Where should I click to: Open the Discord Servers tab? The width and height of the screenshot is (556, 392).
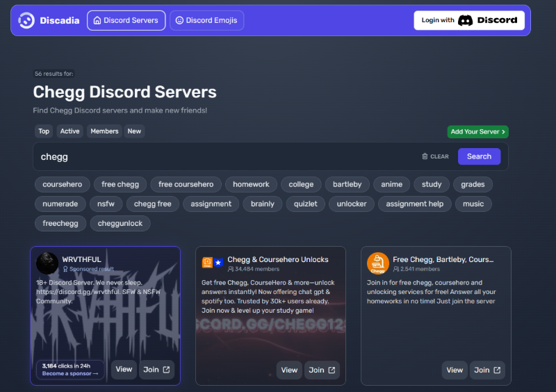[126, 20]
